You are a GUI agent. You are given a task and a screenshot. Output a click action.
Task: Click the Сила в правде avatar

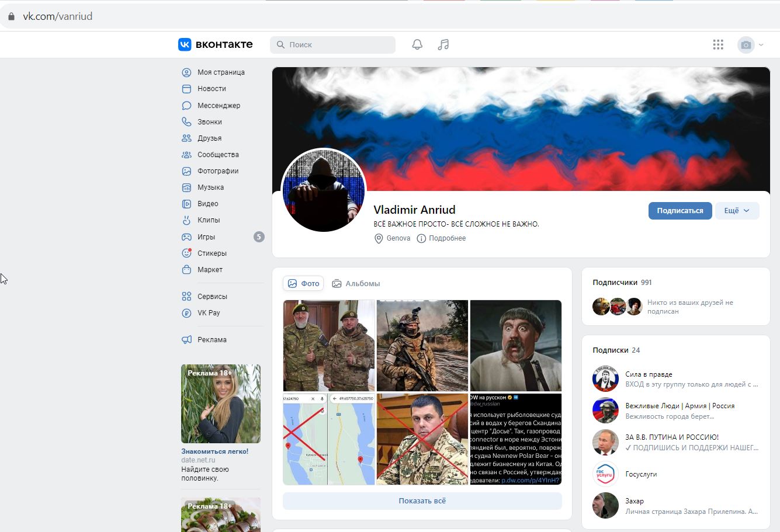[605, 379]
